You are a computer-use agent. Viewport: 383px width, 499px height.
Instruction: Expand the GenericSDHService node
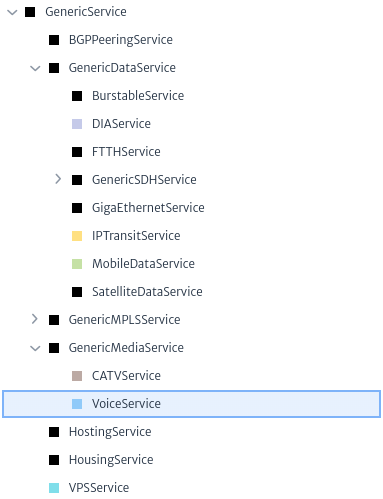pos(58,179)
